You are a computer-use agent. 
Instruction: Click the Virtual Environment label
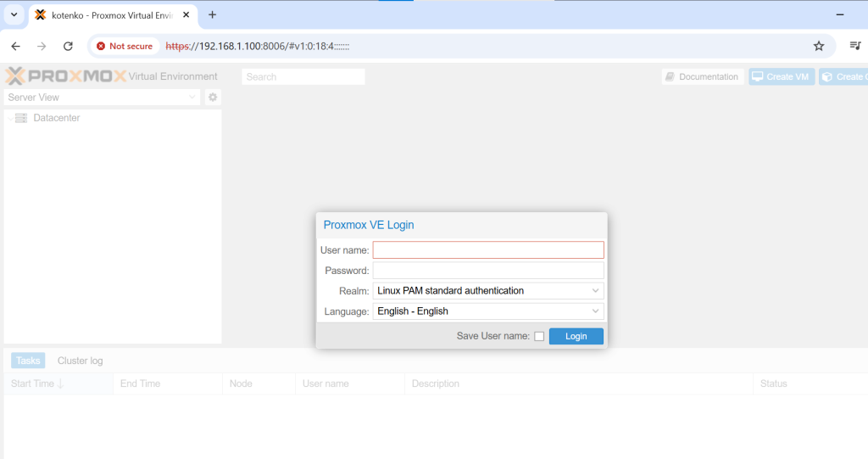(173, 76)
